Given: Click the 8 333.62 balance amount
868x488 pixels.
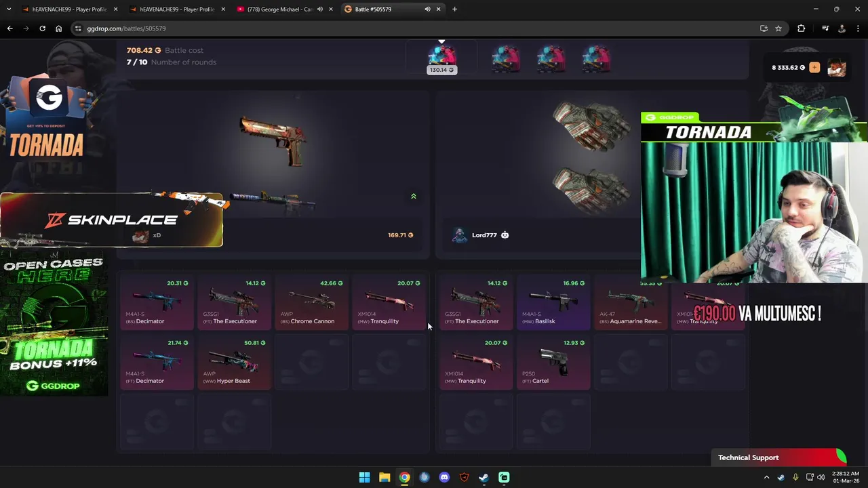Looking at the screenshot, I should pos(788,68).
